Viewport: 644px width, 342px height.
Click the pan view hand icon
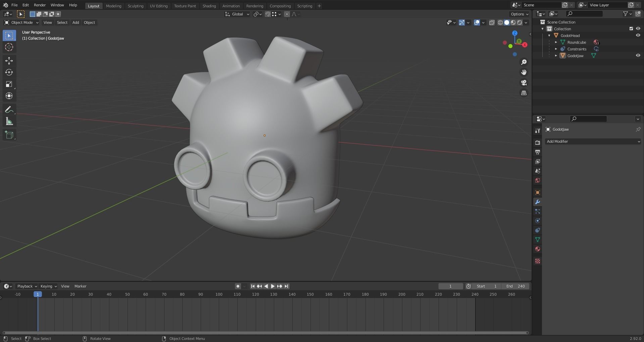pyautogui.click(x=524, y=72)
